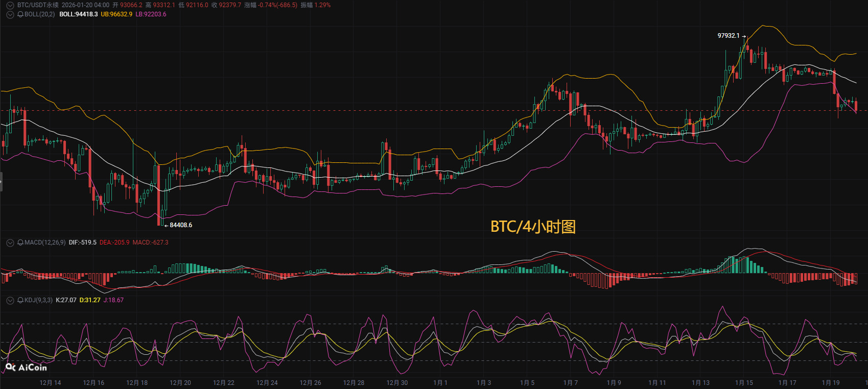
Task: Click the 12月 20 date on time axis
Action: (180, 383)
